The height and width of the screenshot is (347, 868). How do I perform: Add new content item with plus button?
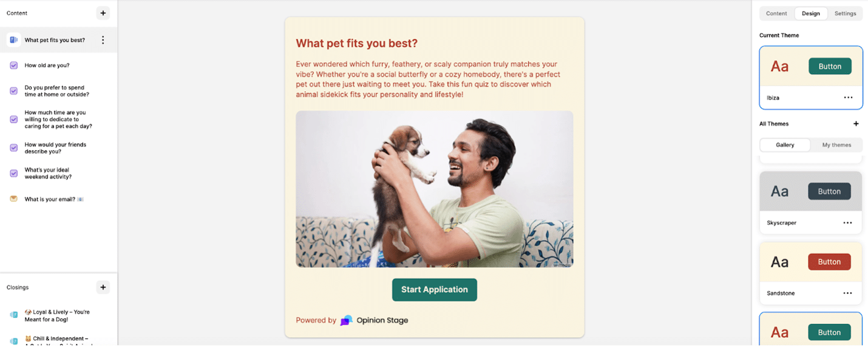coord(103,13)
